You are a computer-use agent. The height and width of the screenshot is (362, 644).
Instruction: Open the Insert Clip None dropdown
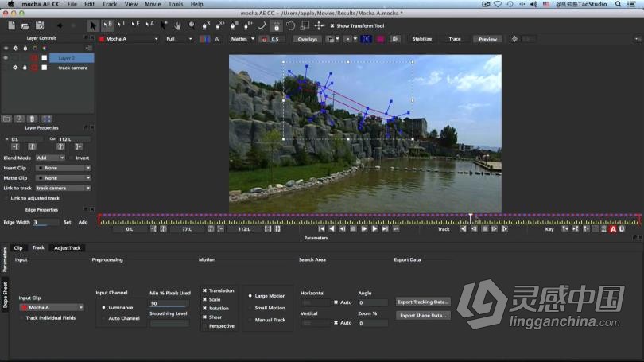[64, 168]
